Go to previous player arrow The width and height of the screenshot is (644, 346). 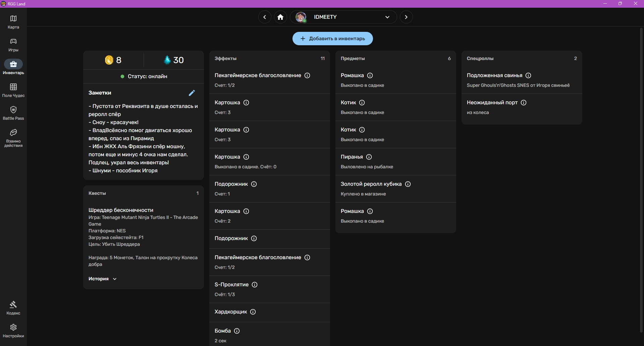[x=265, y=17]
